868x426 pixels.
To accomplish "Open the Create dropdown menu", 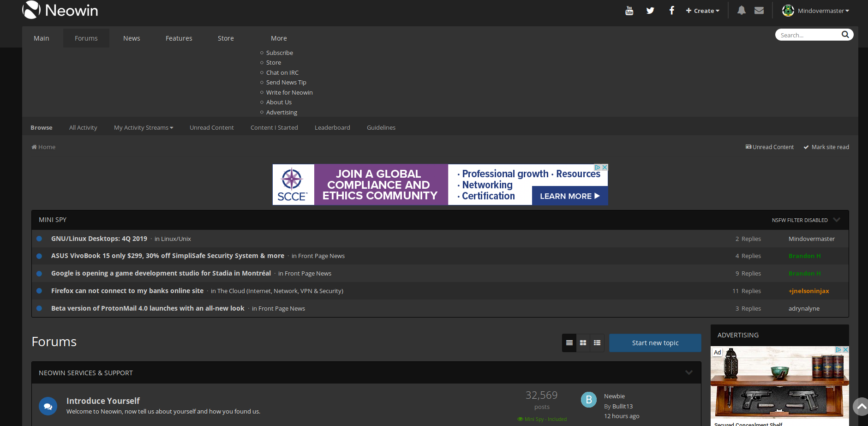I will click(x=703, y=11).
